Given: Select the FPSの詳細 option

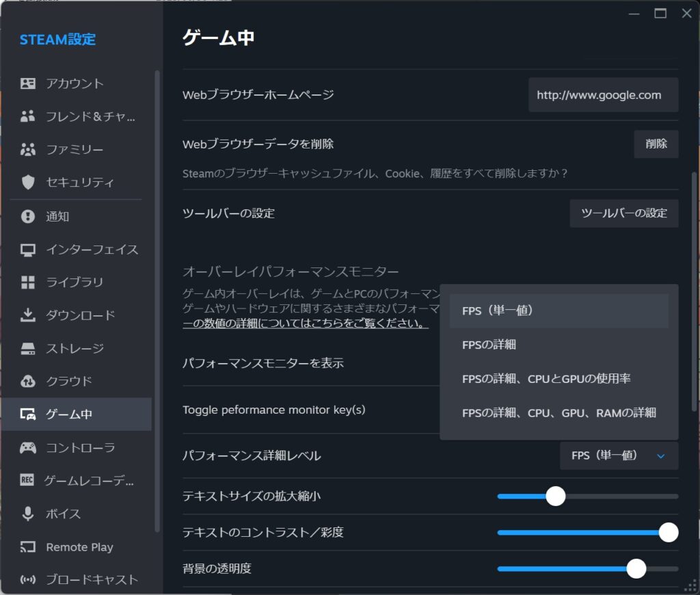Looking at the screenshot, I should [x=559, y=345].
